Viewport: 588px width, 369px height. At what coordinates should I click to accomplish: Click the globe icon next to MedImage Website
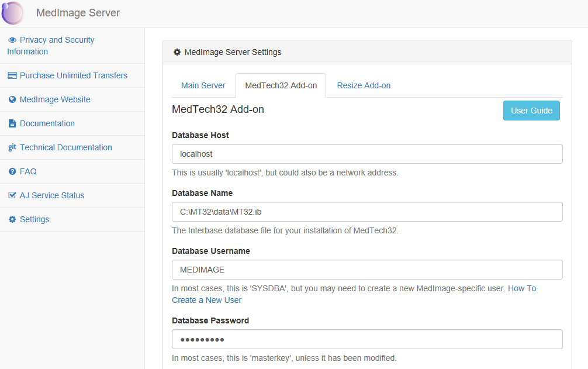coord(12,99)
